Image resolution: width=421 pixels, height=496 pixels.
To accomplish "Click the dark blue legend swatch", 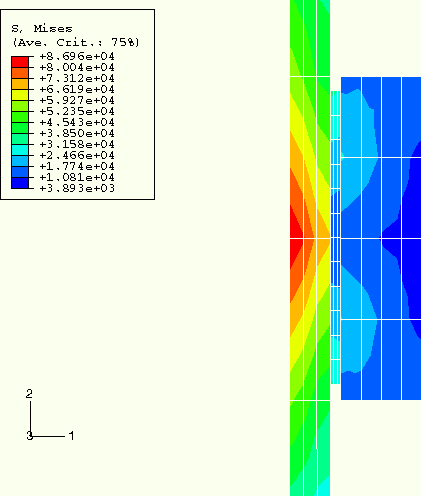I will point(20,183).
